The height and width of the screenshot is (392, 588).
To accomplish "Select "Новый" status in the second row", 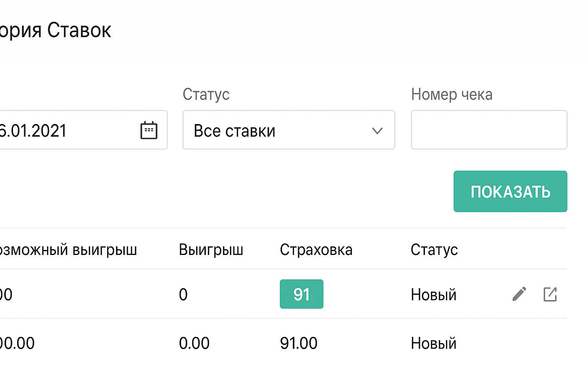I will [433, 343].
